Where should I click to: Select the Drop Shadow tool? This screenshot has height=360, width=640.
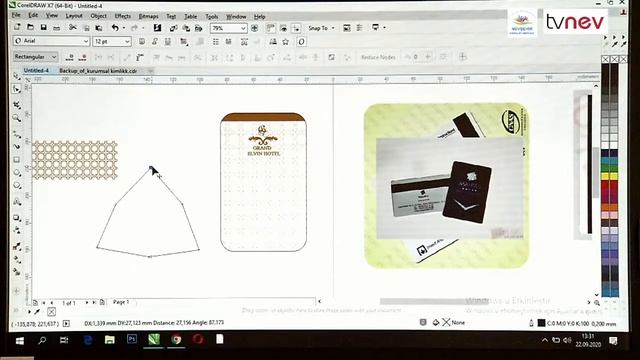click(17, 218)
